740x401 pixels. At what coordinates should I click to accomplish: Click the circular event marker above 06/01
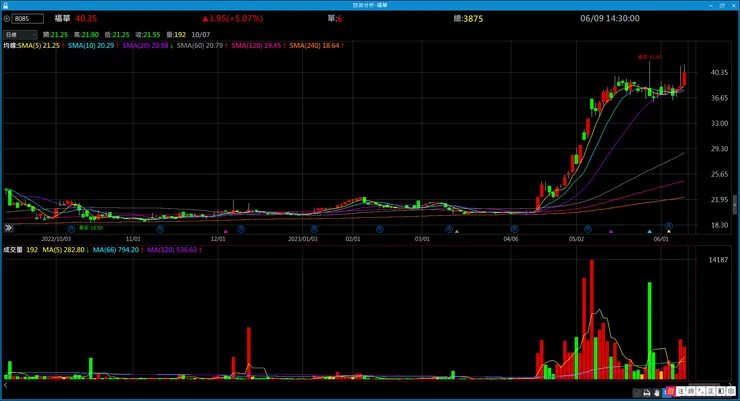point(669,226)
